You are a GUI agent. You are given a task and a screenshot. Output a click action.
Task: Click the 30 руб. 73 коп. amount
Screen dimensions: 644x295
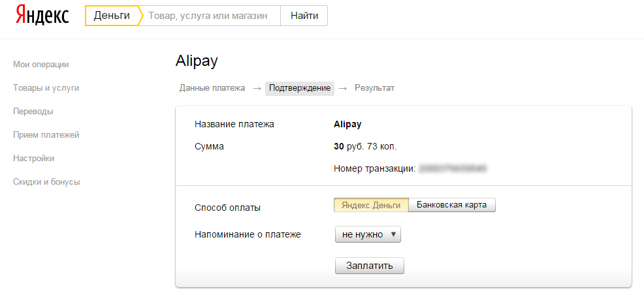(x=366, y=146)
